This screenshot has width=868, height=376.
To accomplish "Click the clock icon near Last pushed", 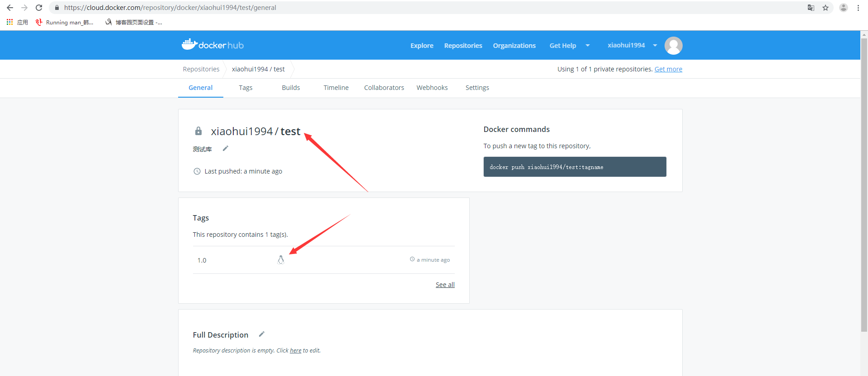I will [197, 171].
